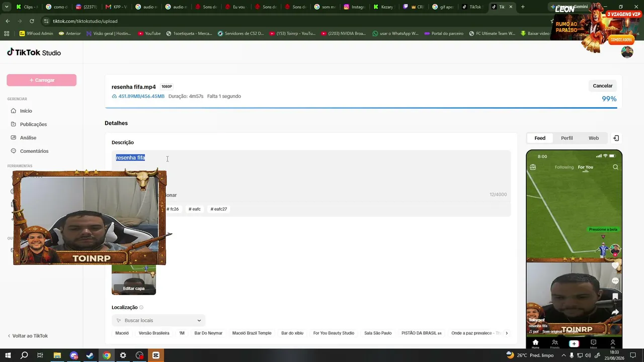Click the Localização info icon
This screenshot has width=644, height=362.
pyautogui.click(x=141, y=308)
